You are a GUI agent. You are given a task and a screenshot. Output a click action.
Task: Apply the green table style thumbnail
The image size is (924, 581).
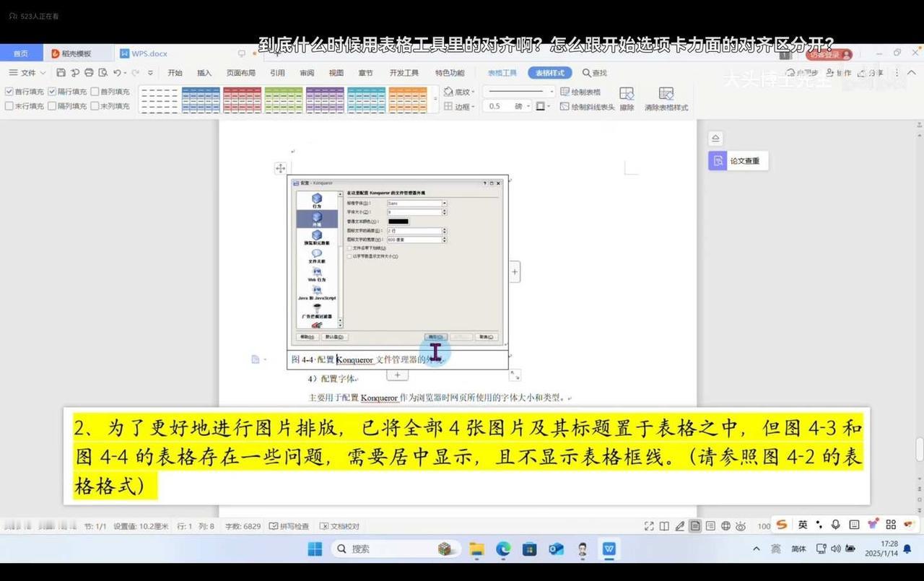[284, 100]
